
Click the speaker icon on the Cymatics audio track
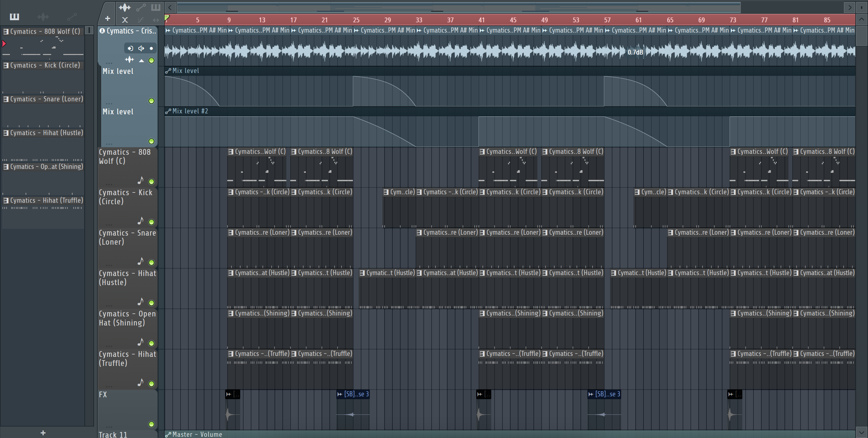[x=141, y=48]
